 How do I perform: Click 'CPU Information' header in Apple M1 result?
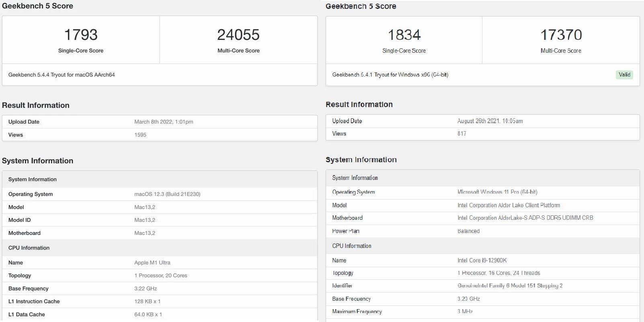point(29,248)
